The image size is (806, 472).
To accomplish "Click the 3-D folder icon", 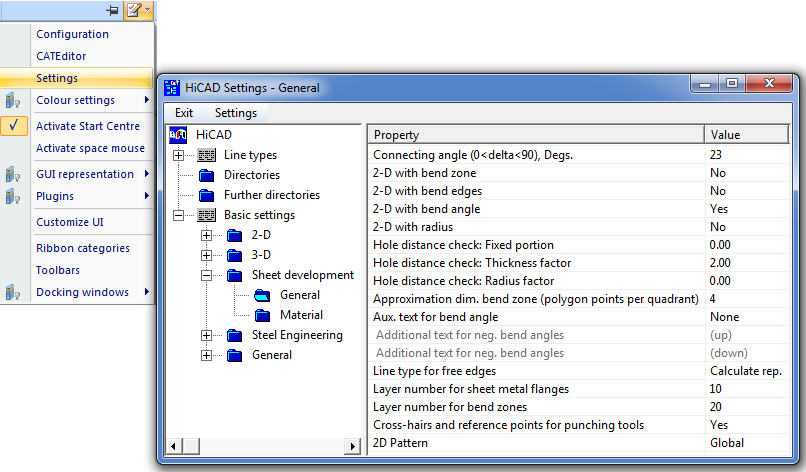I will point(234,255).
